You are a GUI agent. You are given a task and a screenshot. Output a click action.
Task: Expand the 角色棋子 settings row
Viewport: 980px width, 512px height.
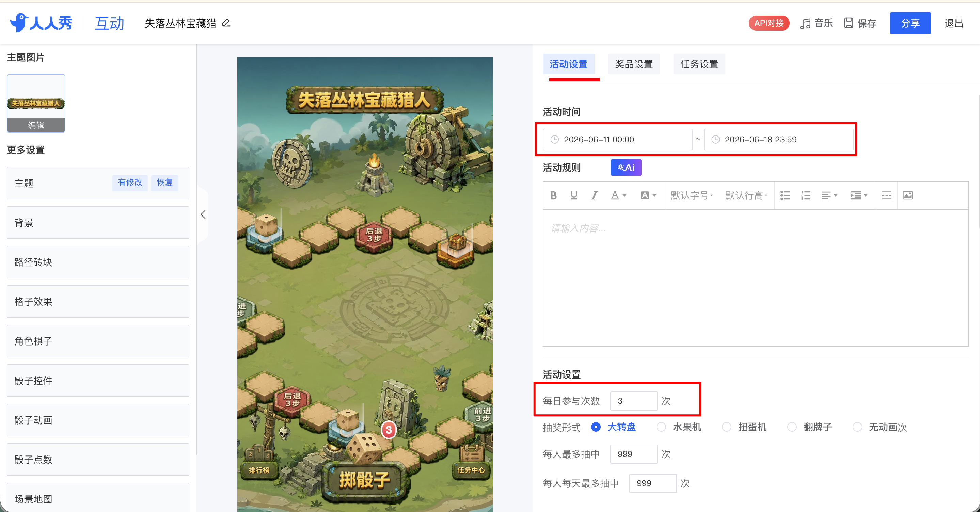[x=98, y=341]
